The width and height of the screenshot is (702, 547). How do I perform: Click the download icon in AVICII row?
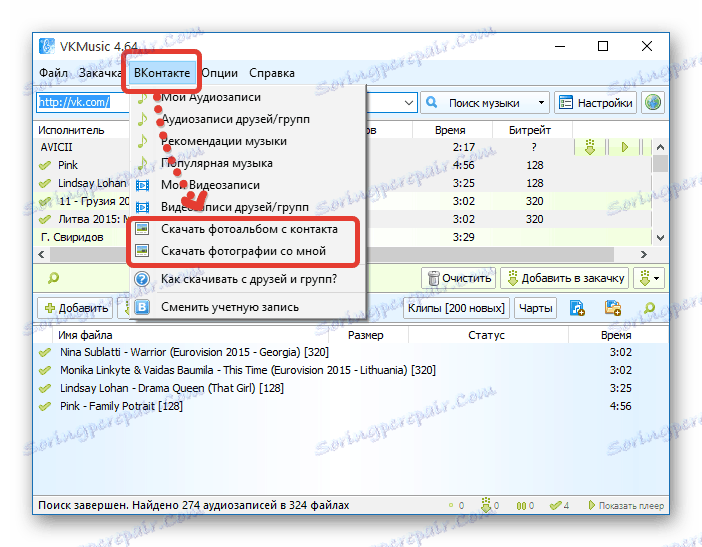(590, 147)
